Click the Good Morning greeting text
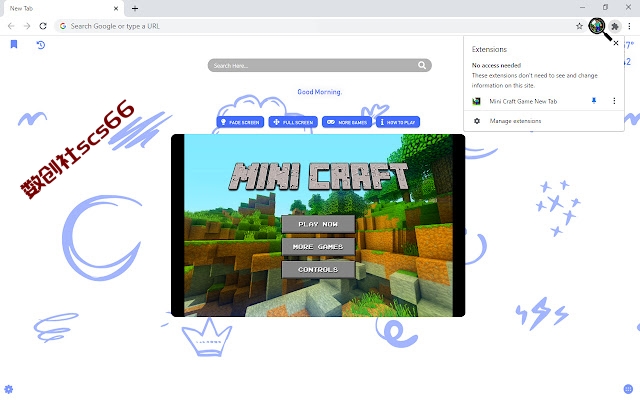This screenshot has height=400, width=640. 320,92
